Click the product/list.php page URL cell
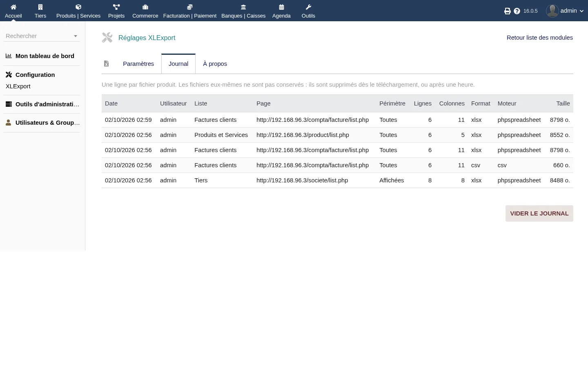588x368 pixels. pos(303,135)
